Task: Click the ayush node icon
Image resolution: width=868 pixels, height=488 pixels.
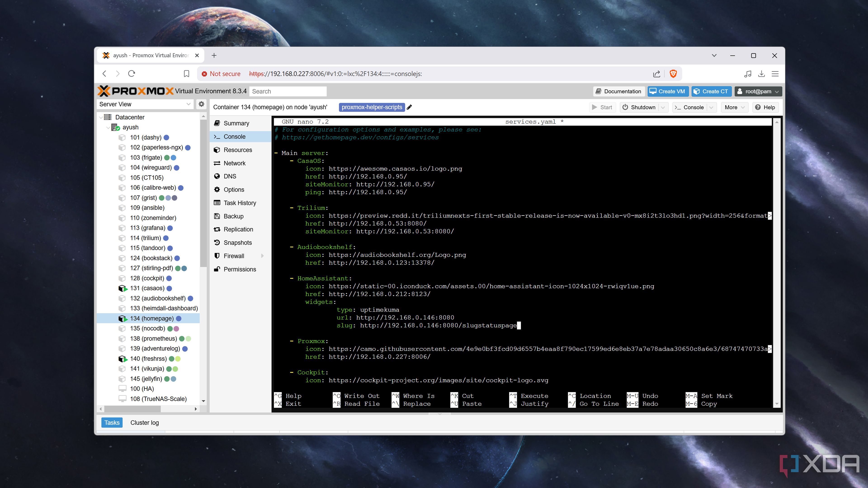Action: (x=116, y=127)
